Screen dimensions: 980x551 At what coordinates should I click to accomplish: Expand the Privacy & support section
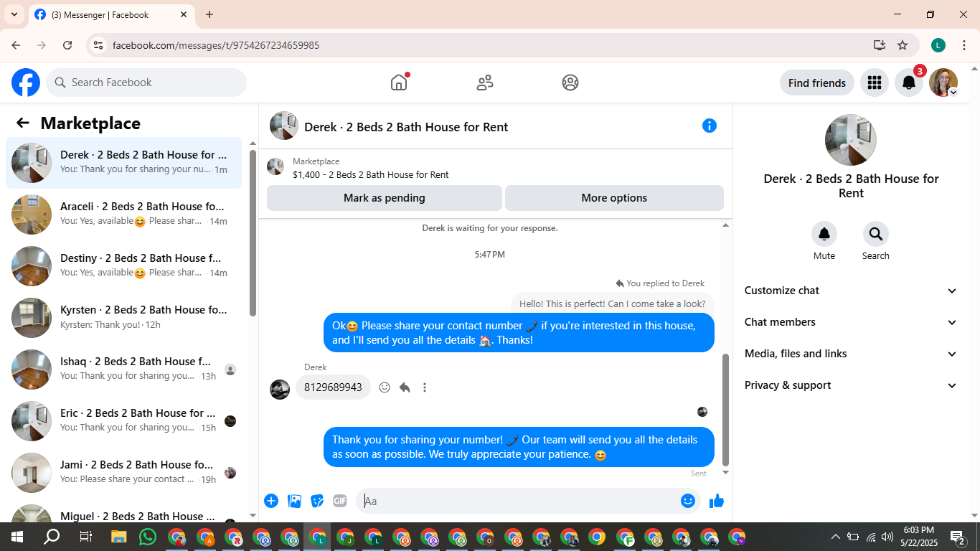coord(851,385)
